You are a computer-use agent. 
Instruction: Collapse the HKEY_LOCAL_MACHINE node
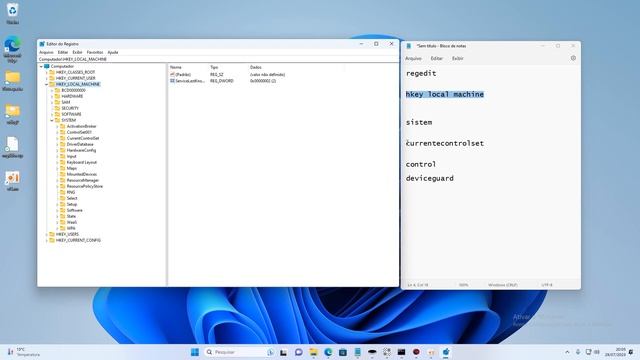[47, 84]
